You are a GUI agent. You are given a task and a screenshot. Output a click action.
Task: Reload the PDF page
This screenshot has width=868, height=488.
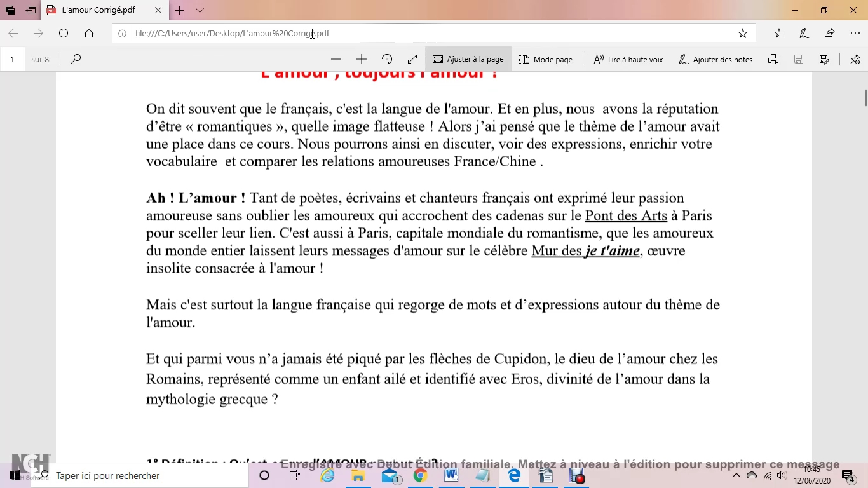tap(64, 33)
